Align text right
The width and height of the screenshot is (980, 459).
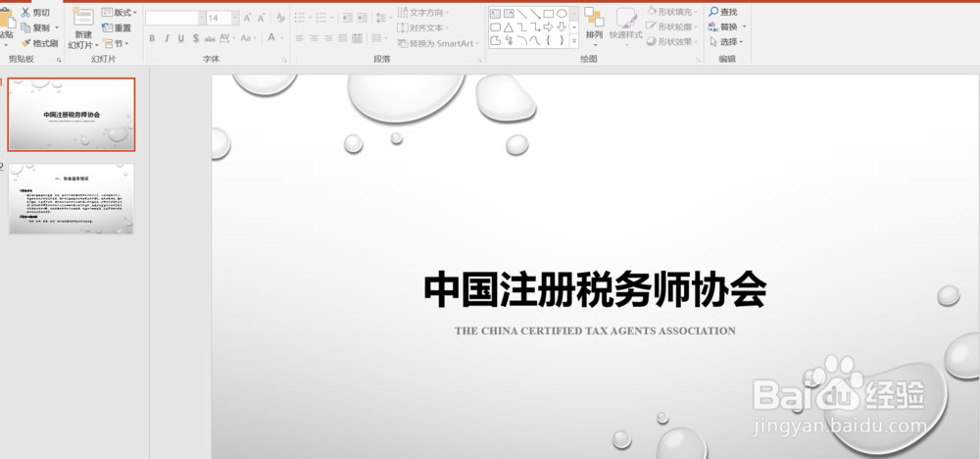(328, 38)
